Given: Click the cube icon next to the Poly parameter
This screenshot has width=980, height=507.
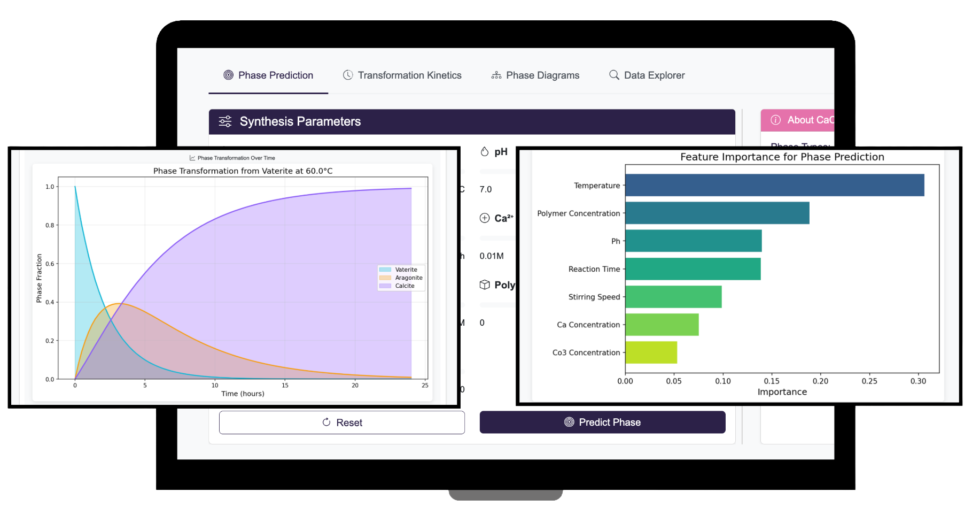Looking at the screenshot, I should [x=485, y=285].
